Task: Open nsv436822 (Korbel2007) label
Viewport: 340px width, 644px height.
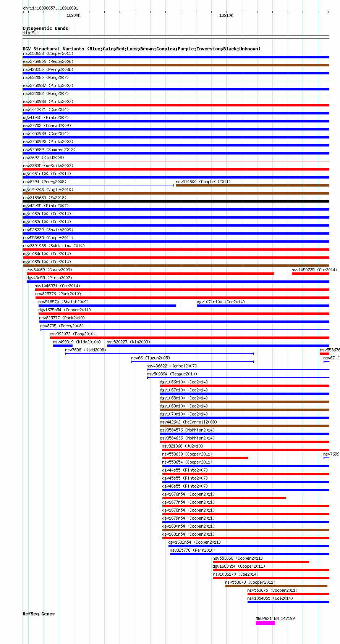Action: click(x=172, y=366)
